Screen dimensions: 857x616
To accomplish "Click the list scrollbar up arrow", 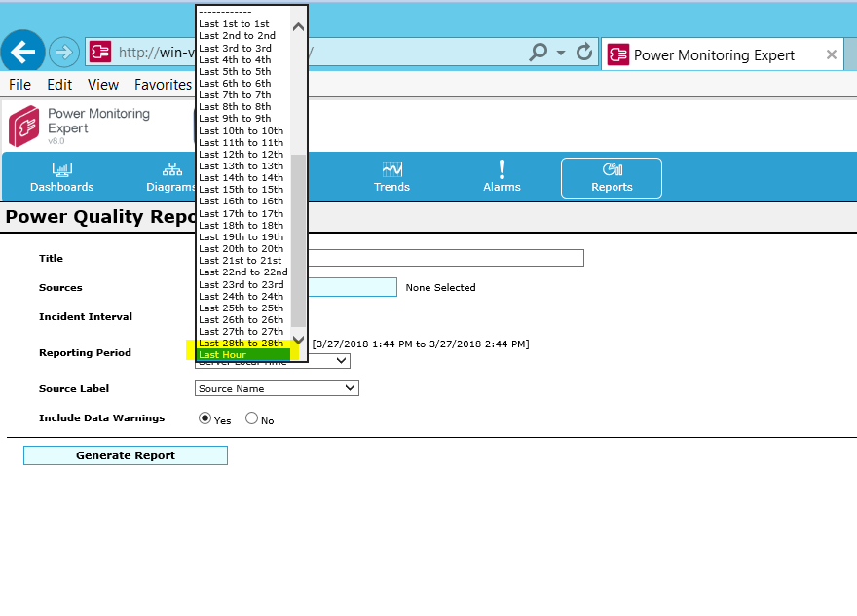I will pos(298,26).
